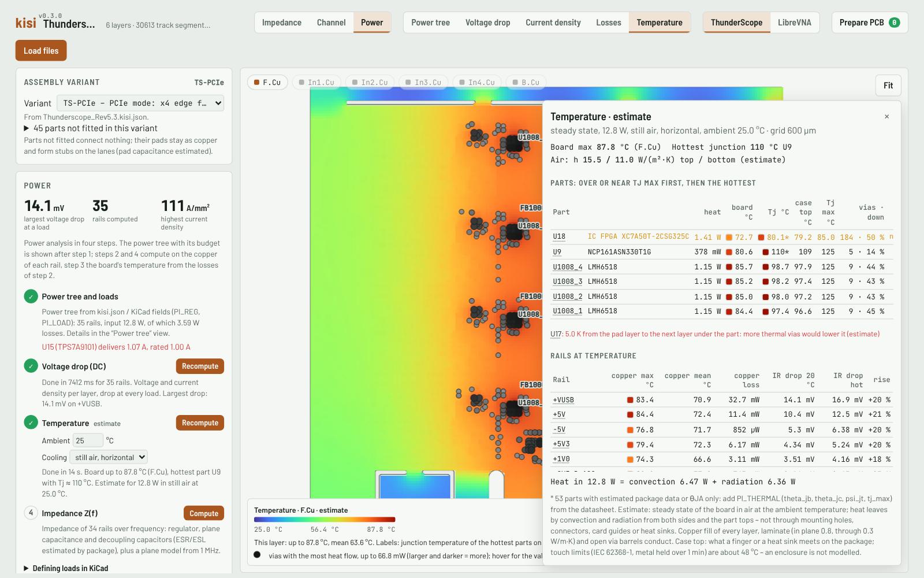Compute the Impedance Z(f) step
The width and height of the screenshot is (924, 578).
[x=204, y=513]
